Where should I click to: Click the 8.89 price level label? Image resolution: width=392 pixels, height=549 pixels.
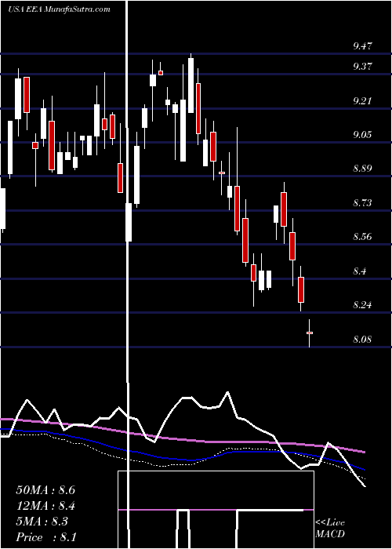pos(363,169)
